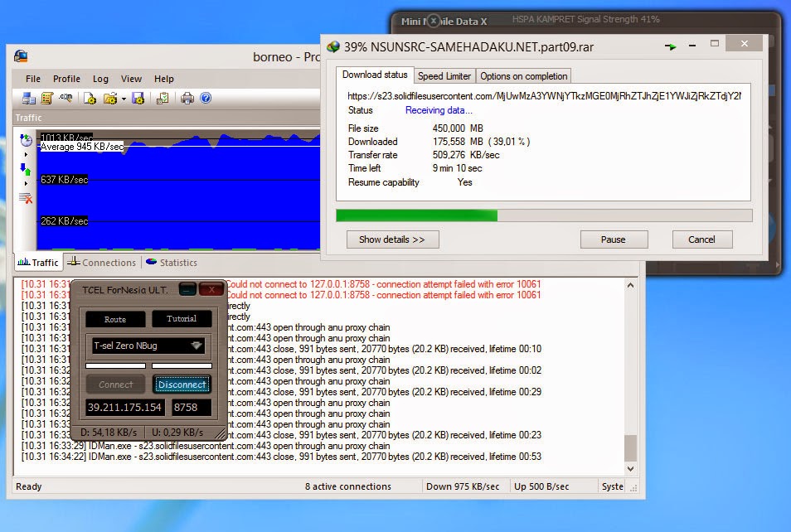Click Time left value 9 min 10 sec
This screenshot has height=532, width=791.
[457, 168]
